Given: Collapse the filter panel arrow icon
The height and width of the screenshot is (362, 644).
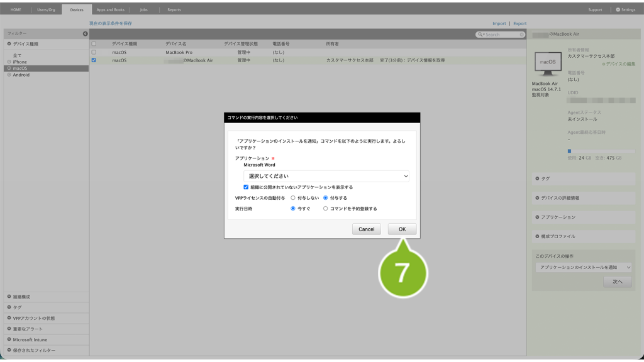Looking at the screenshot, I should point(85,34).
